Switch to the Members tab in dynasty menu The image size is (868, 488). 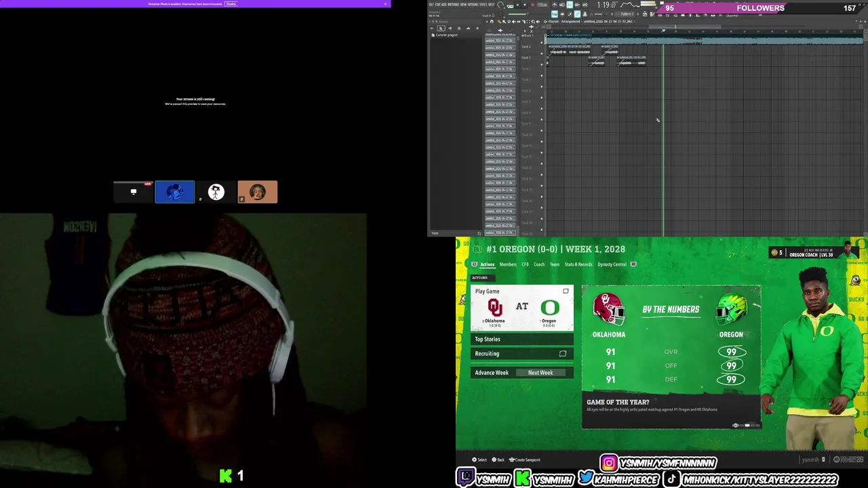click(x=508, y=264)
